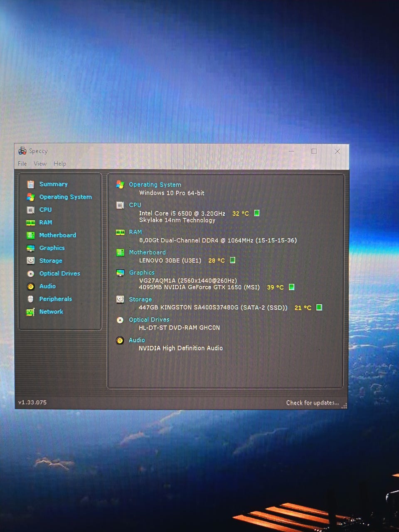Screen dimensions: 399x532
Task: Click NVIDIA High Definition Audio text
Action: (181, 348)
